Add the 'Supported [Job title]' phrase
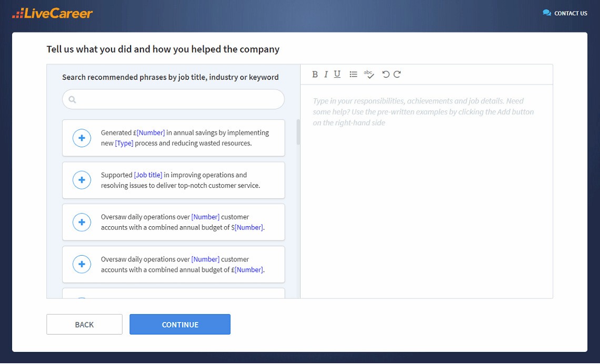The height and width of the screenshot is (364, 600). tap(82, 180)
